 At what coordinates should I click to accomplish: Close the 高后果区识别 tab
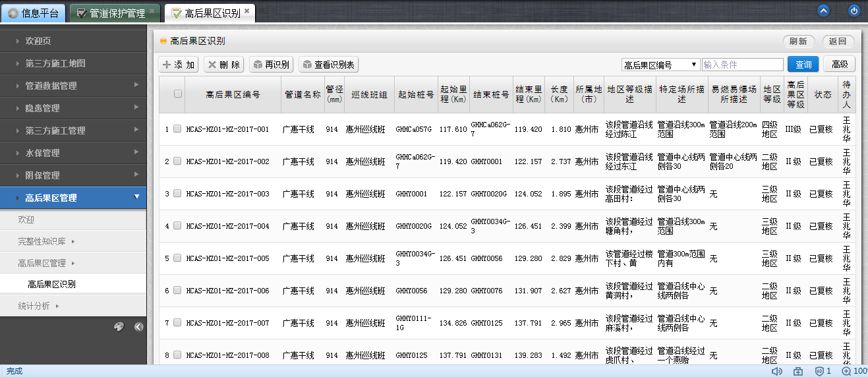coord(247,12)
